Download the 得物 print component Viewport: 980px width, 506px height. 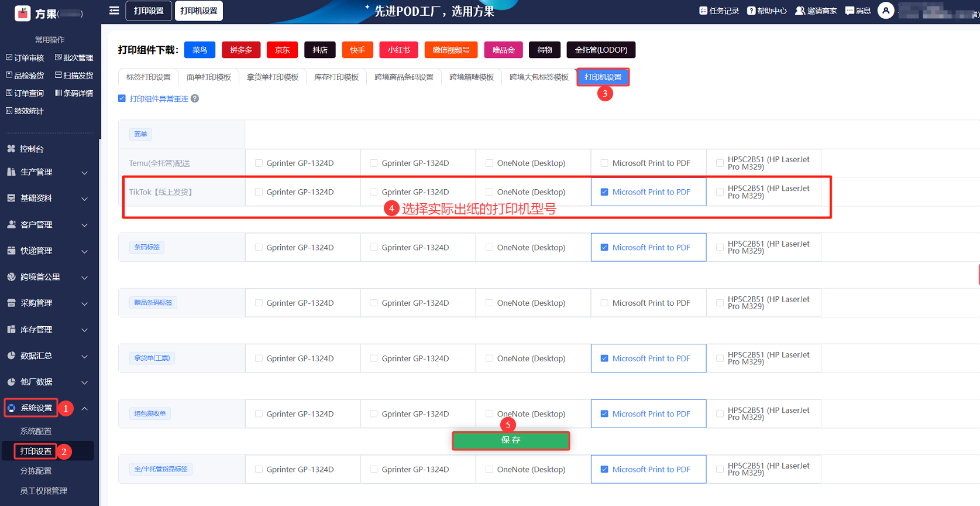coord(545,50)
